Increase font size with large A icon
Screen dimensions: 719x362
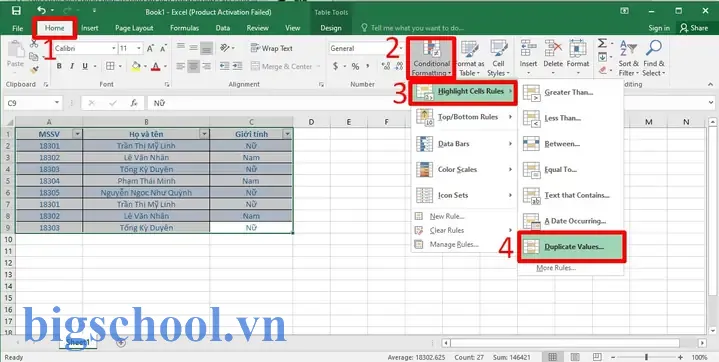(x=150, y=48)
